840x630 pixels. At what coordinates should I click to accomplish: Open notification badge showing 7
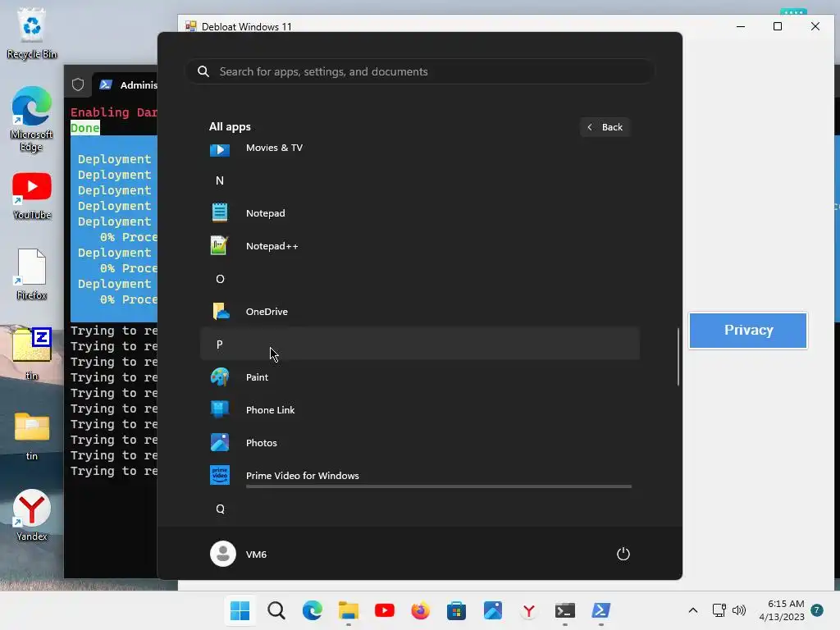click(x=817, y=609)
